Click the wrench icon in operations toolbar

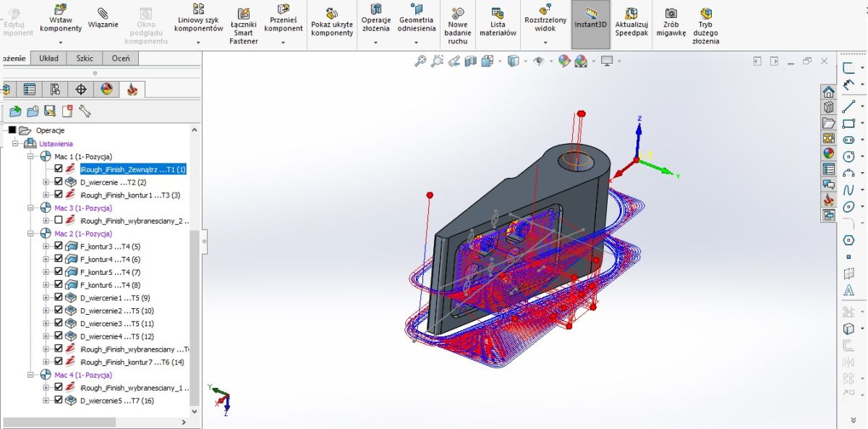(85, 111)
